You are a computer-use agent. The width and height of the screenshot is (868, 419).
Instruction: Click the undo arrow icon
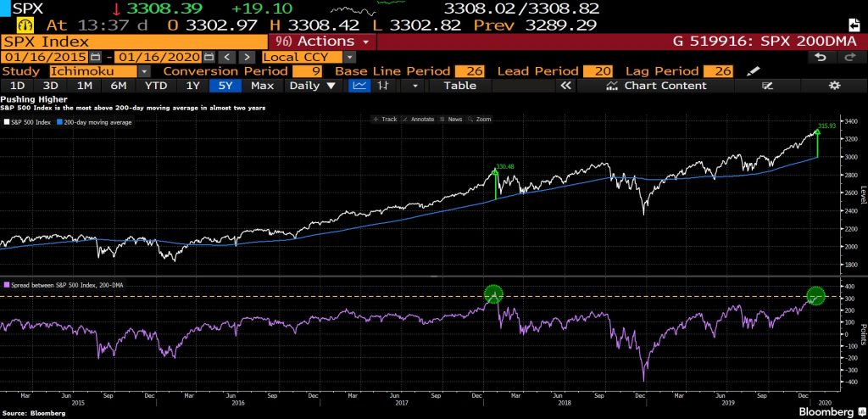coord(821,57)
